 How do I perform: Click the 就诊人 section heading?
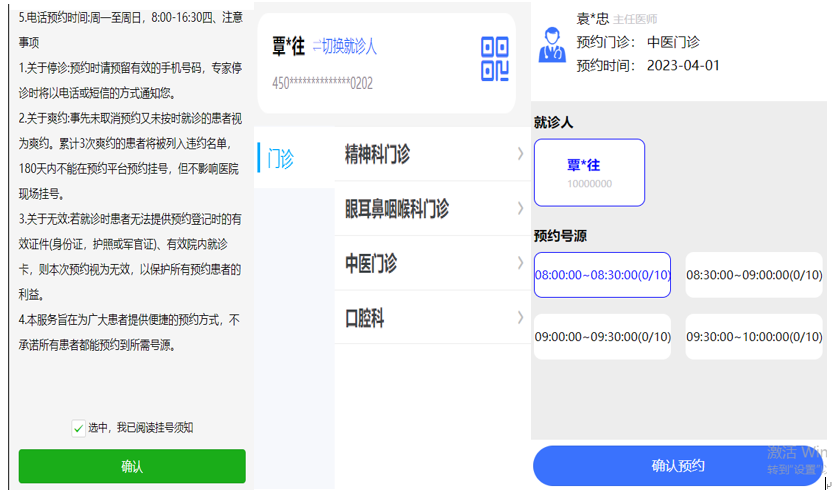(553, 123)
